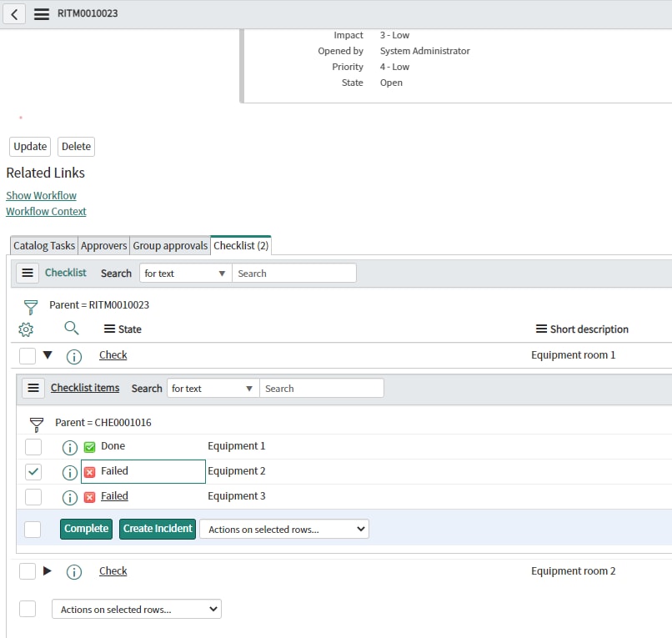The height and width of the screenshot is (638, 672).
Task: Focus the Checklist items Search field
Action: 322,388
